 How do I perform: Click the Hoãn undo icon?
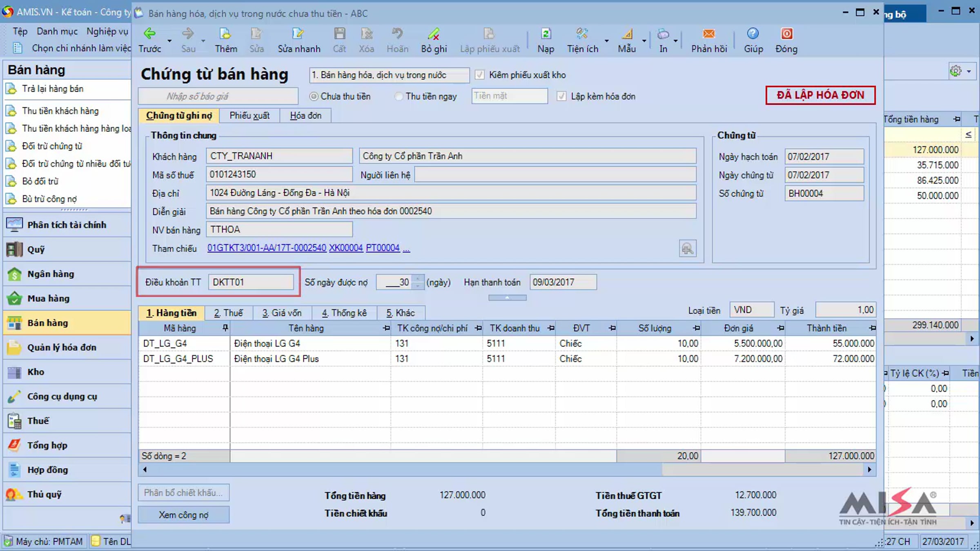click(x=397, y=34)
